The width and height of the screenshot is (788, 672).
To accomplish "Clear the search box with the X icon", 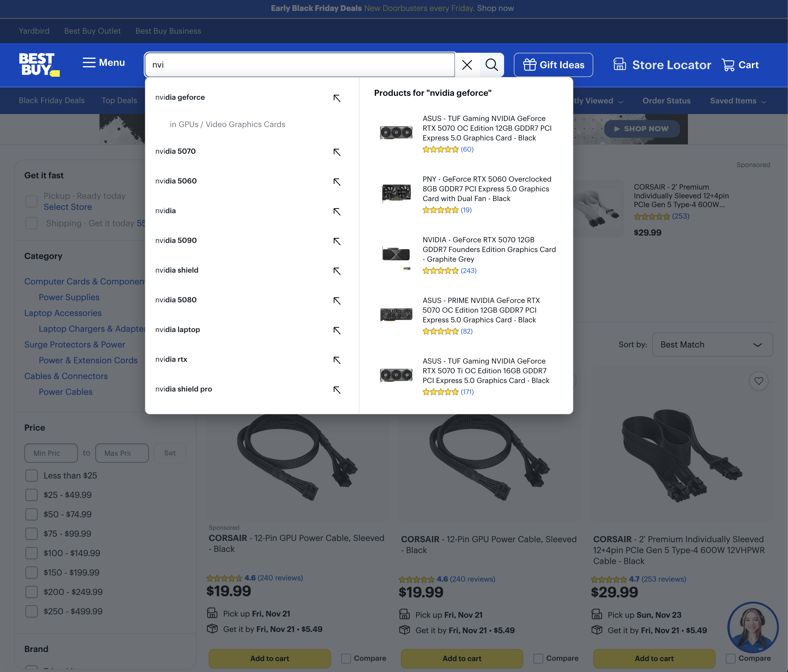I will (x=466, y=65).
